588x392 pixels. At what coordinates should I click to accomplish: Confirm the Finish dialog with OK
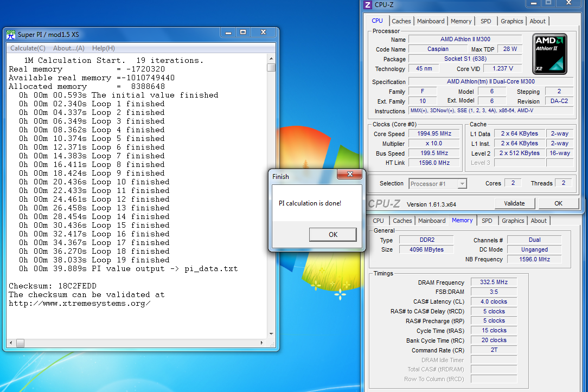click(x=333, y=235)
